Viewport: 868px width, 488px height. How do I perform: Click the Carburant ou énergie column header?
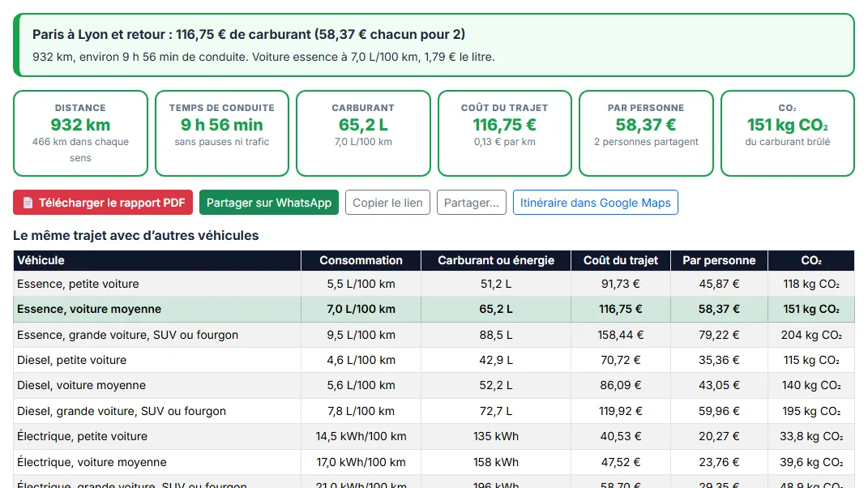(x=496, y=260)
